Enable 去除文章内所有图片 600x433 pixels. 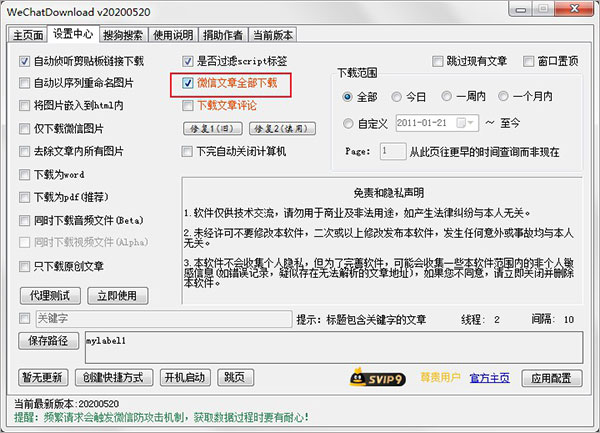pyautogui.click(x=24, y=151)
